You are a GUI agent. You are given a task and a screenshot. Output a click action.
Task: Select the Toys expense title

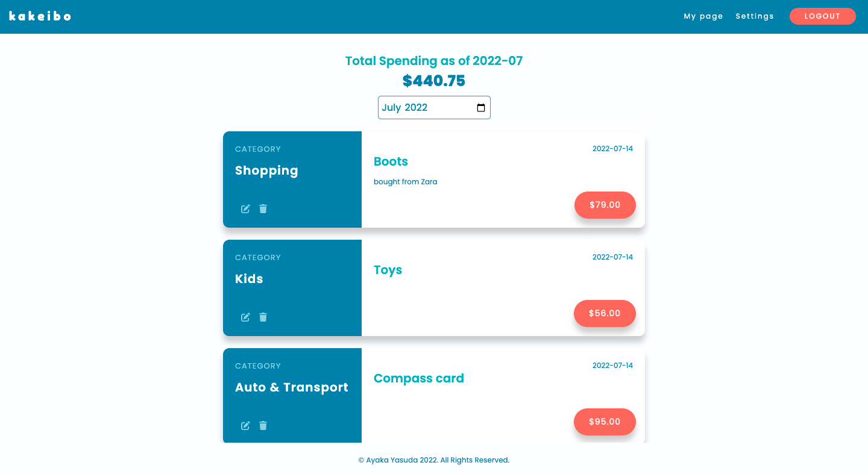click(388, 270)
